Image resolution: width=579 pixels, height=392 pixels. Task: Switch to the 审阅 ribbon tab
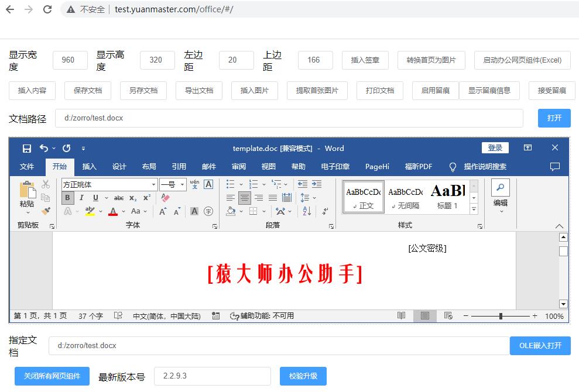(238, 167)
